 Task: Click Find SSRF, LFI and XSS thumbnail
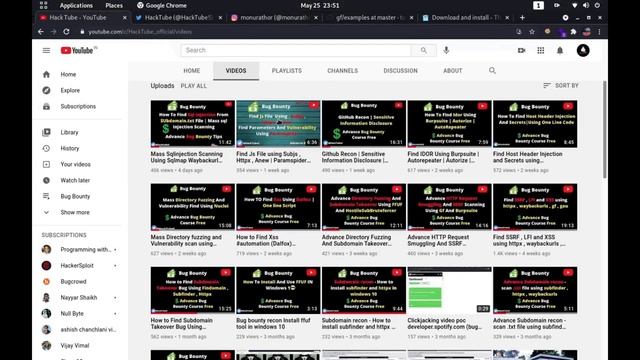[x=535, y=207]
